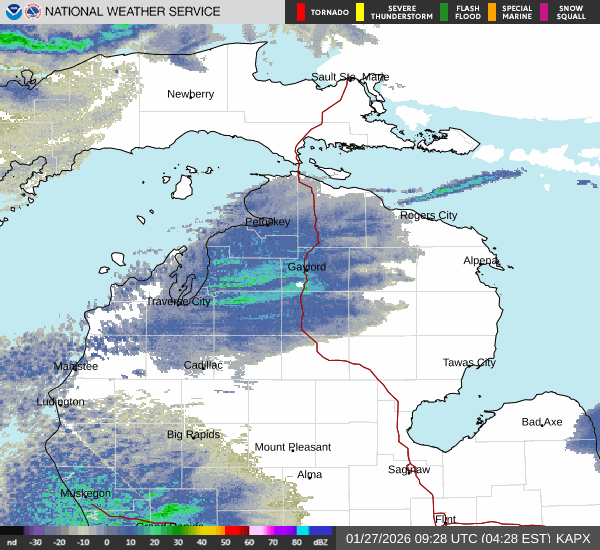Viewport: 600px width, 550px height.
Task: Select the magenta Snow Squall legend swatch
Action: point(544,12)
